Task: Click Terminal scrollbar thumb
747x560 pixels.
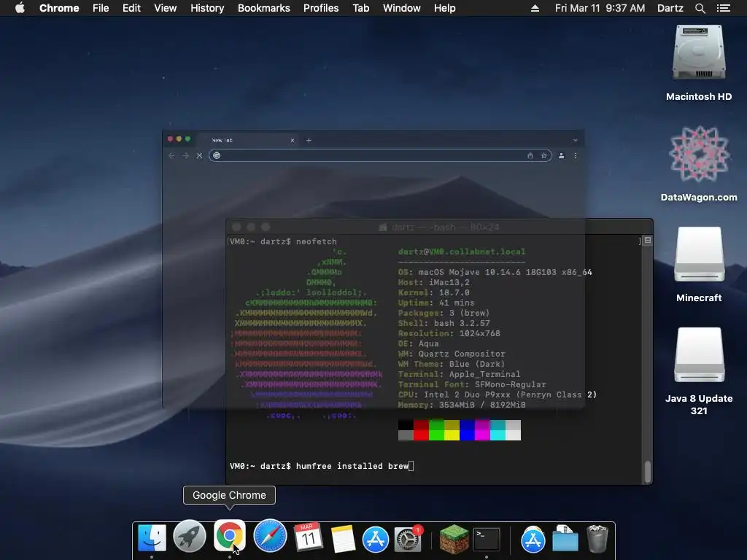Action: [x=648, y=472]
